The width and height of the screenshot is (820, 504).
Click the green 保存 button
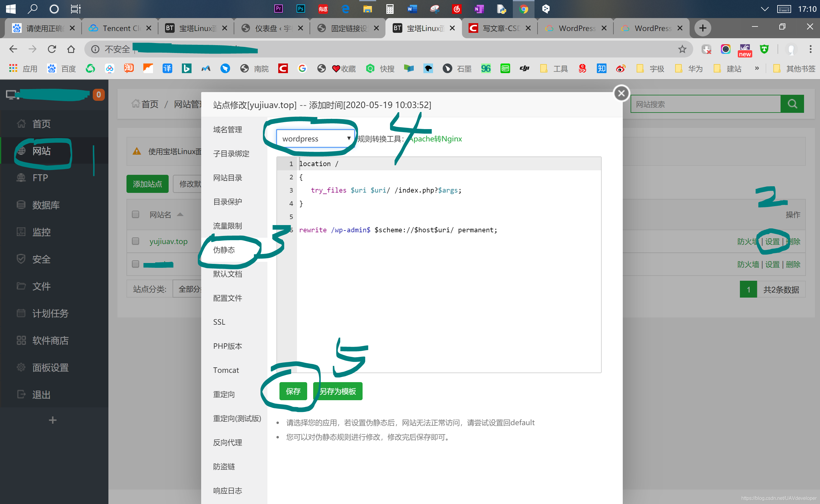293,391
